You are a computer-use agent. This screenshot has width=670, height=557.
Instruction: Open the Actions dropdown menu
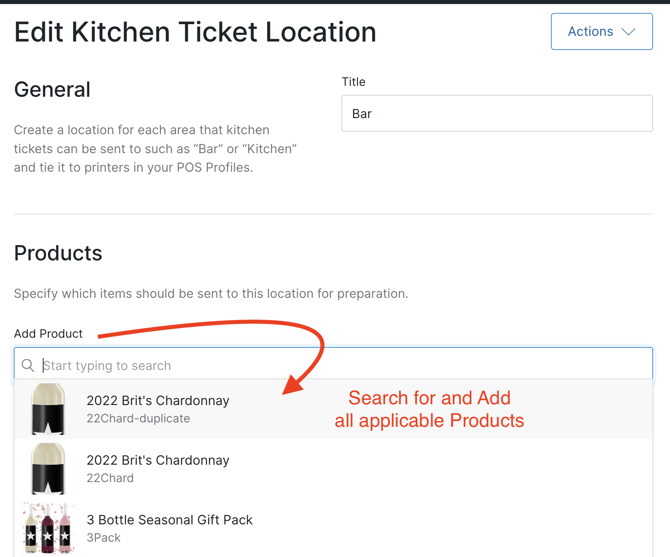point(601,32)
